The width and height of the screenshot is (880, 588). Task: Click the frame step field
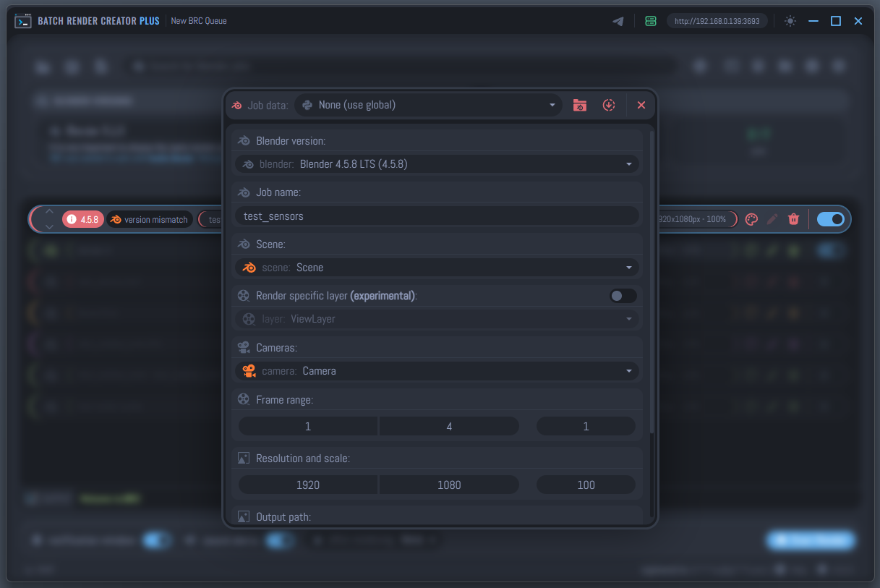point(586,427)
